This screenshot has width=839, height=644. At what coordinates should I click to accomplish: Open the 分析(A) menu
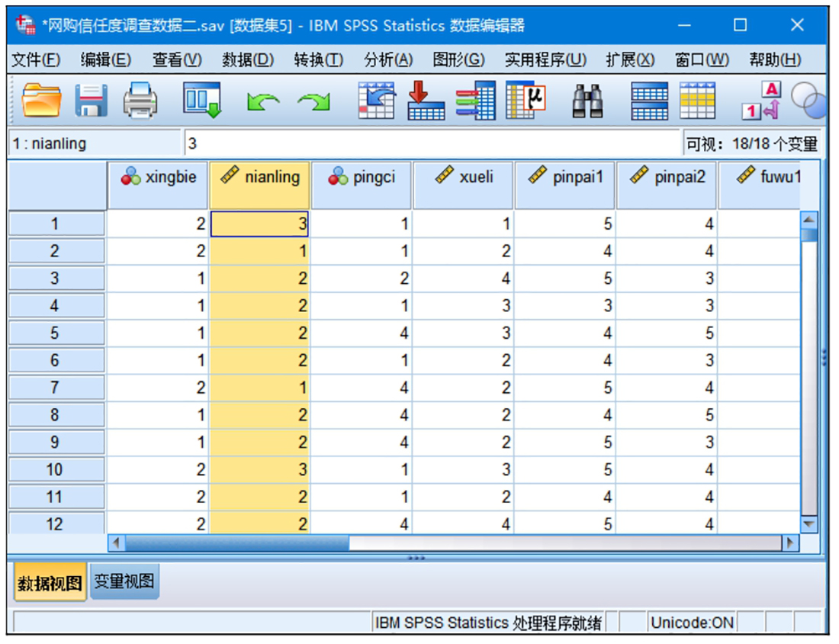click(388, 60)
